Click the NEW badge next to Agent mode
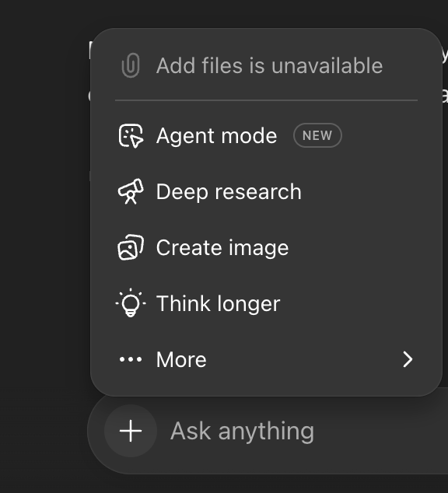This screenshot has width=448, height=493. [317, 135]
